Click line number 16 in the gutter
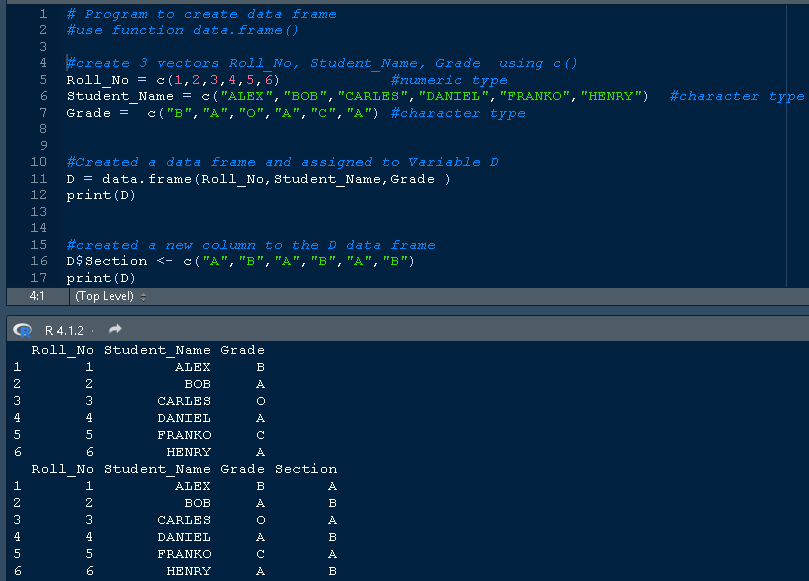The width and height of the screenshot is (809, 581). pyautogui.click(x=40, y=261)
